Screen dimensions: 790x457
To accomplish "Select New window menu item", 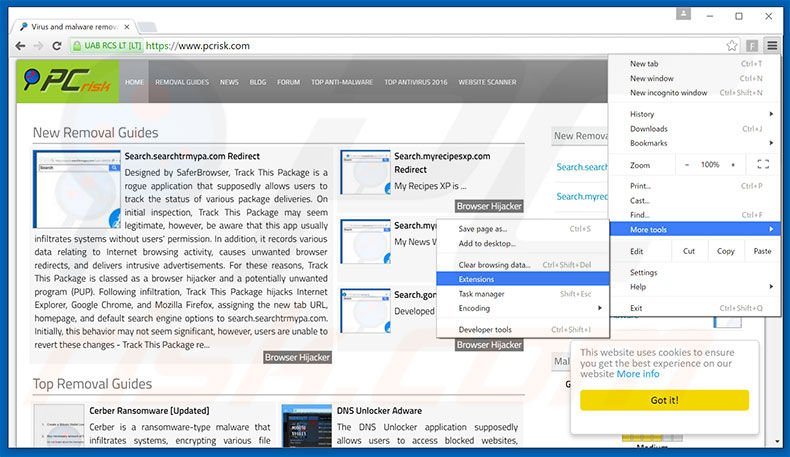I will point(695,78).
